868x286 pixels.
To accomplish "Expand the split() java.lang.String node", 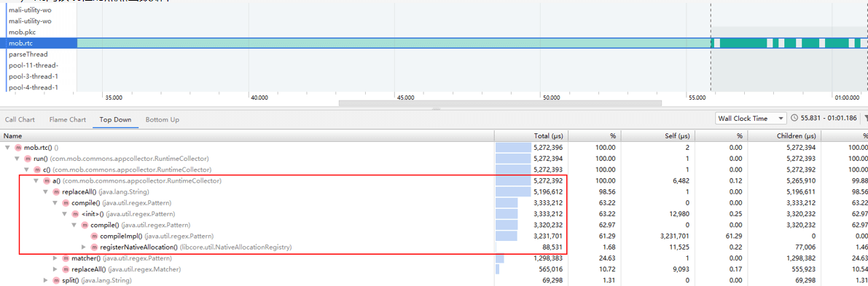I will pyautogui.click(x=45, y=280).
